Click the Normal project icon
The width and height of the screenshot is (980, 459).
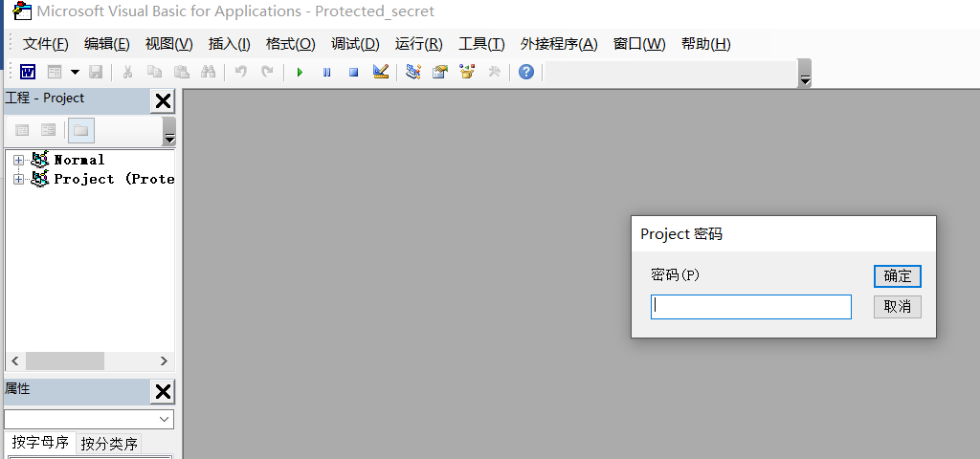coord(39,160)
